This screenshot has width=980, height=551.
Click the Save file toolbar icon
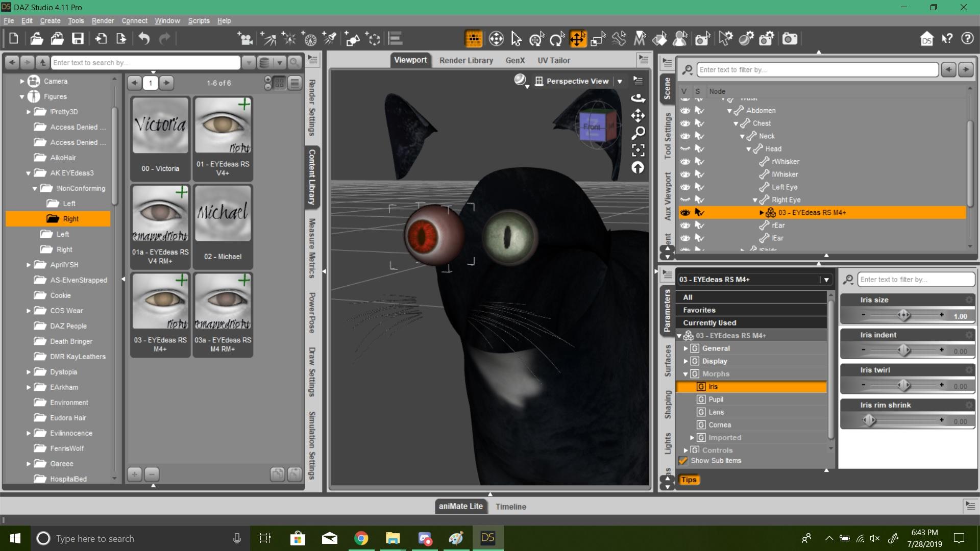pyautogui.click(x=78, y=39)
